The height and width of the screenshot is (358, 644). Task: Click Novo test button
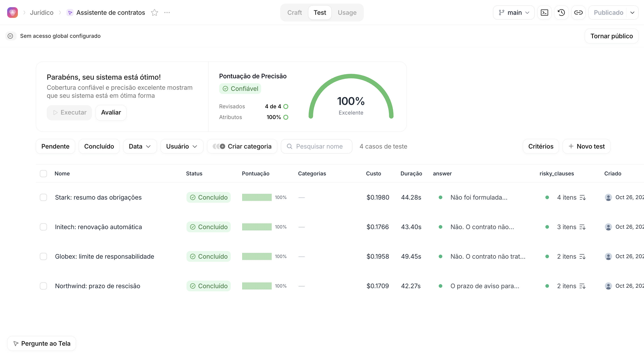coord(586,146)
